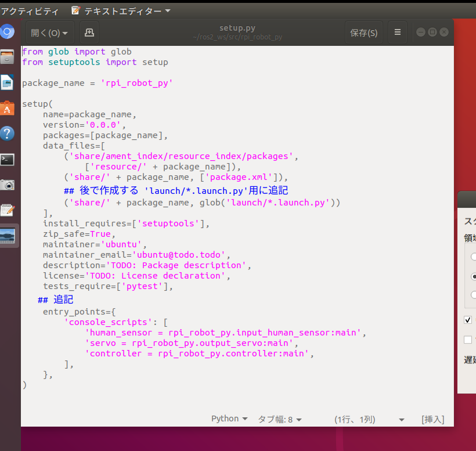Click the license='TODO: License declaration' line

tap(136, 276)
